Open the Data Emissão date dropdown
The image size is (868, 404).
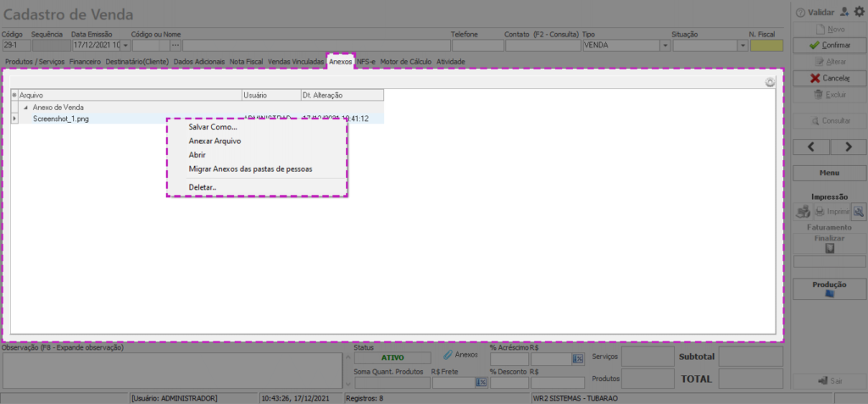click(126, 46)
